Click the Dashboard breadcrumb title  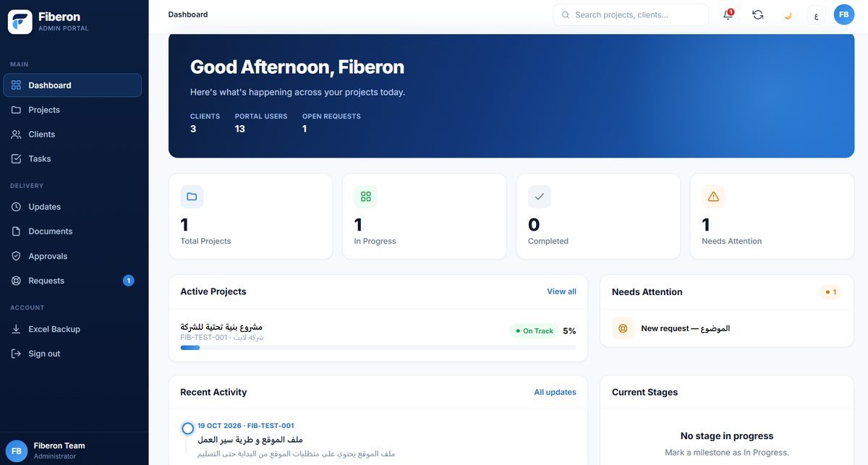coord(188,14)
